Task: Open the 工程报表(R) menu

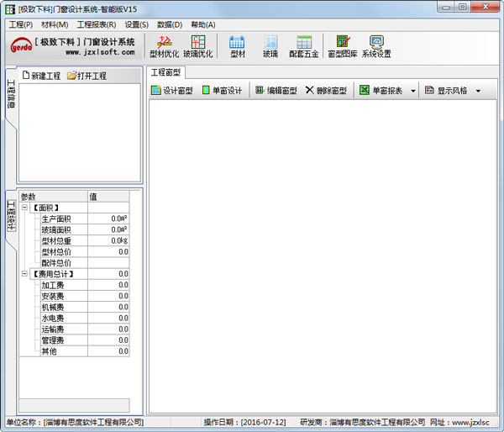Action: (97, 24)
